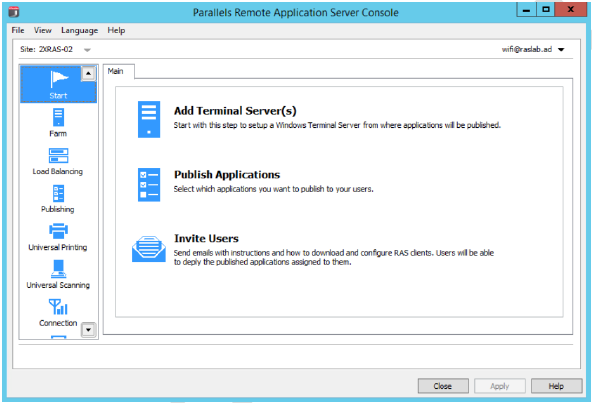
Task: Click the Invite Users envelope icon
Action: point(149,249)
